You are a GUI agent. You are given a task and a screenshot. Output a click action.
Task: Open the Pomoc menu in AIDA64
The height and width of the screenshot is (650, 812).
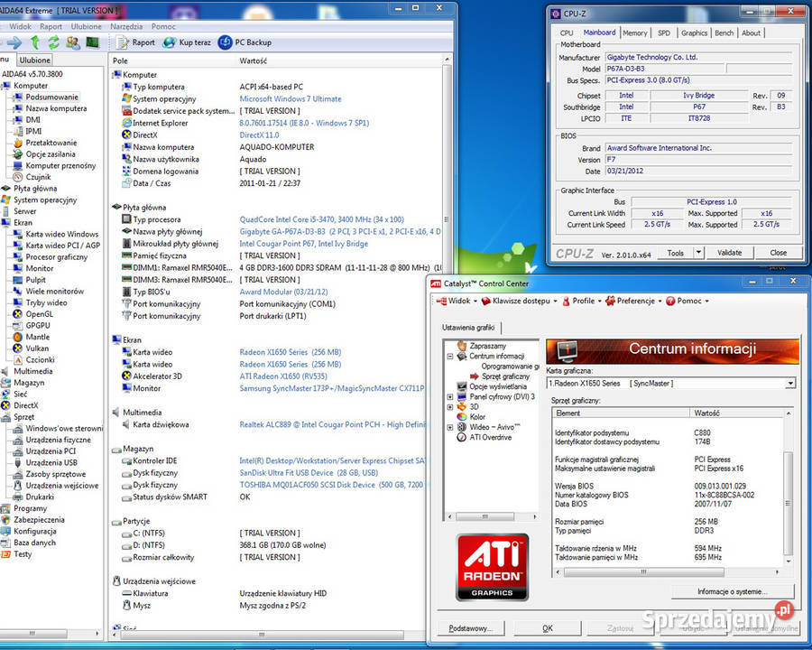tap(163, 26)
